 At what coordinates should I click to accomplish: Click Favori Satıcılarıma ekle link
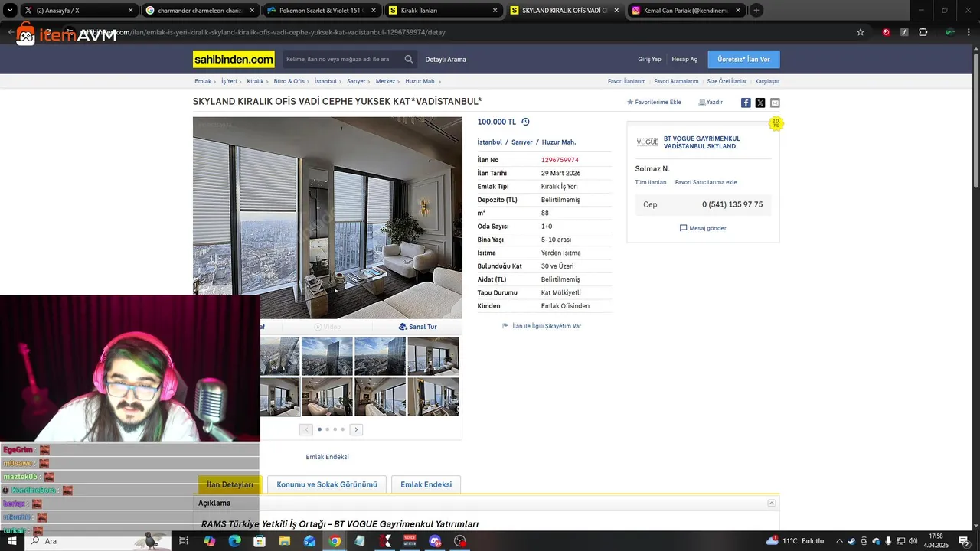tap(706, 182)
